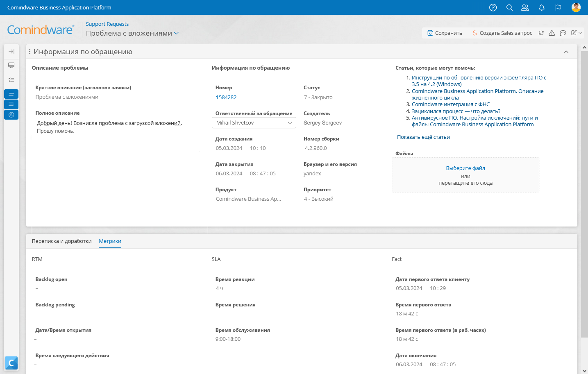Open dropdown arrow next to edit icon
This screenshot has height=374, width=588.
click(x=580, y=33)
